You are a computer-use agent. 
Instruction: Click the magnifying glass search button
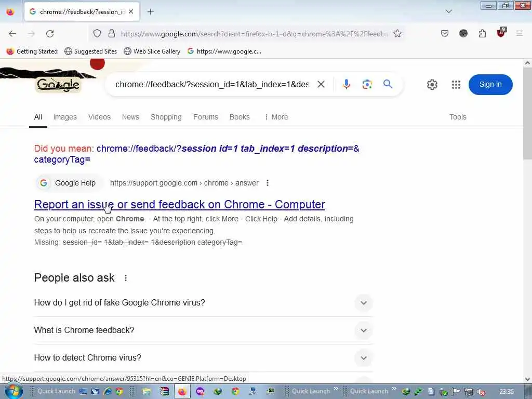point(388,84)
